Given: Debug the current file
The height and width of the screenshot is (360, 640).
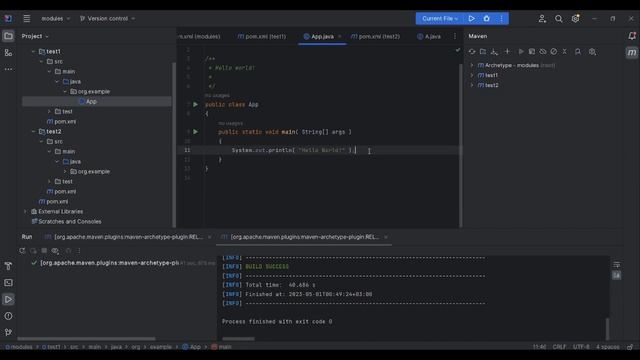Looking at the screenshot, I should point(487,18).
